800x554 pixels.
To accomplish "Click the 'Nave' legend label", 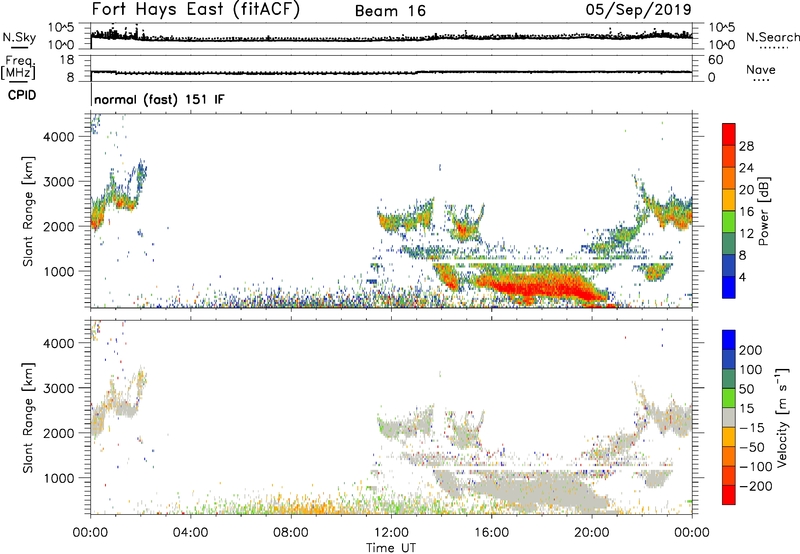I will pos(761,69).
